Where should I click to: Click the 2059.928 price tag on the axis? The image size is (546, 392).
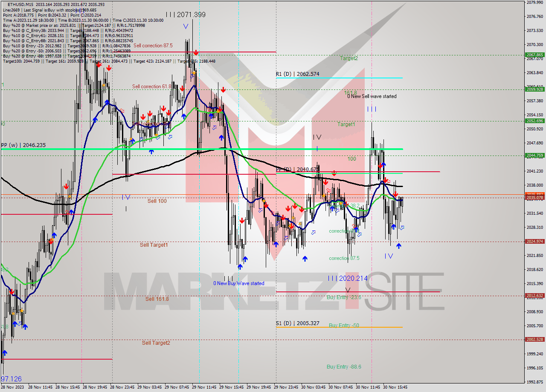[x=534, y=89]
